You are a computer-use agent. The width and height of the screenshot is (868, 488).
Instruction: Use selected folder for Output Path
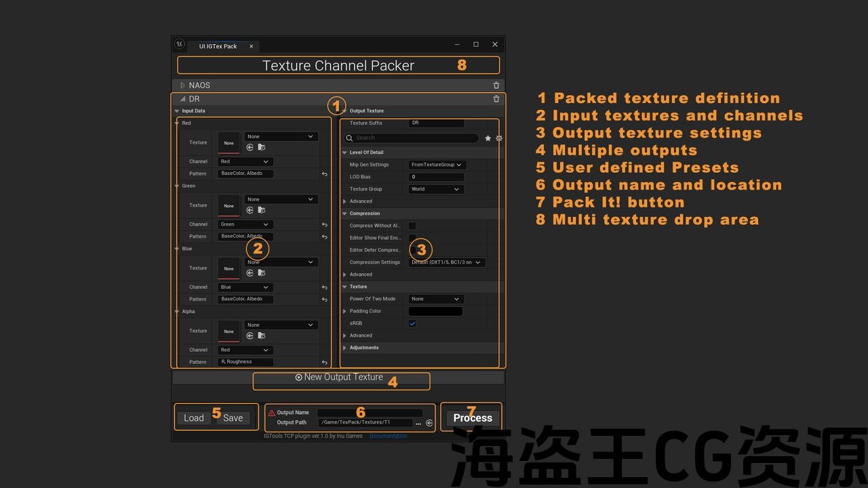pyautogui.click(x=429, y=423)
